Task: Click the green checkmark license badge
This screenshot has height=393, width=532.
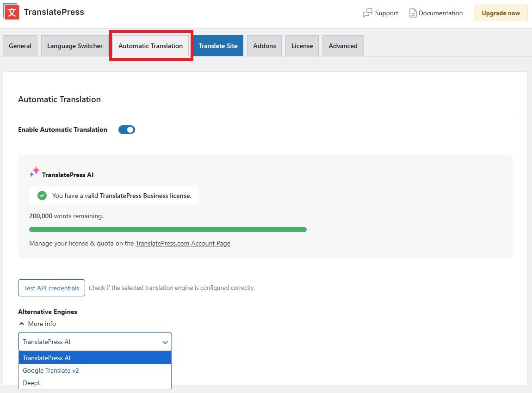Action: (x=42, y=195)
